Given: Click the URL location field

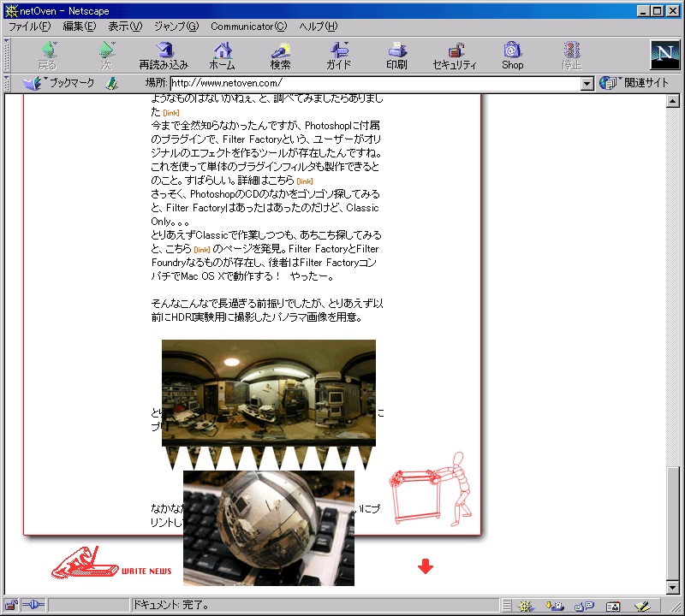Looking at the screenshot, I should [x=376, y=83].
